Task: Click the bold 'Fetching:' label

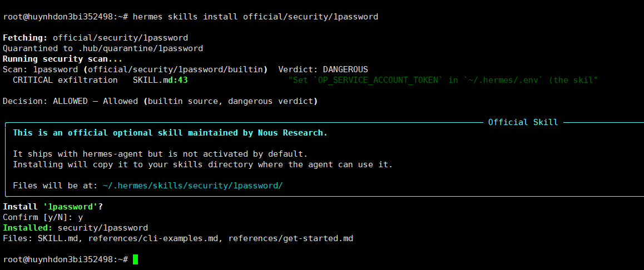Action: (26, 38)
